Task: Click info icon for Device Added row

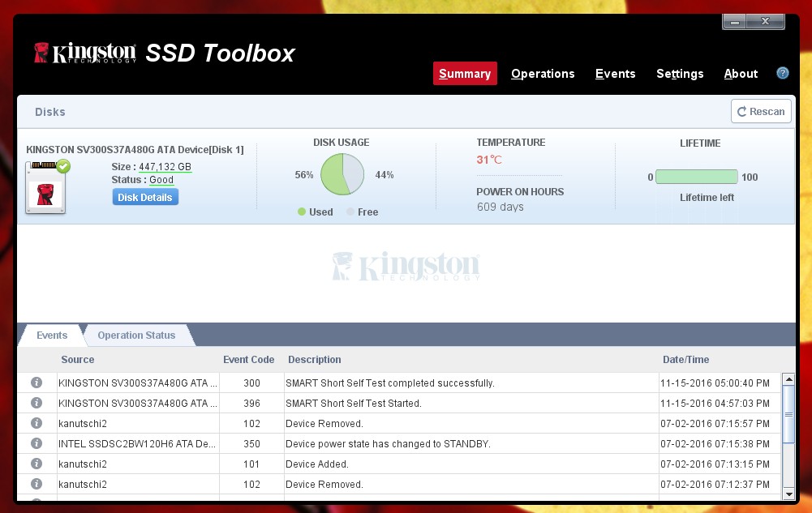Action: pos(37,464)
